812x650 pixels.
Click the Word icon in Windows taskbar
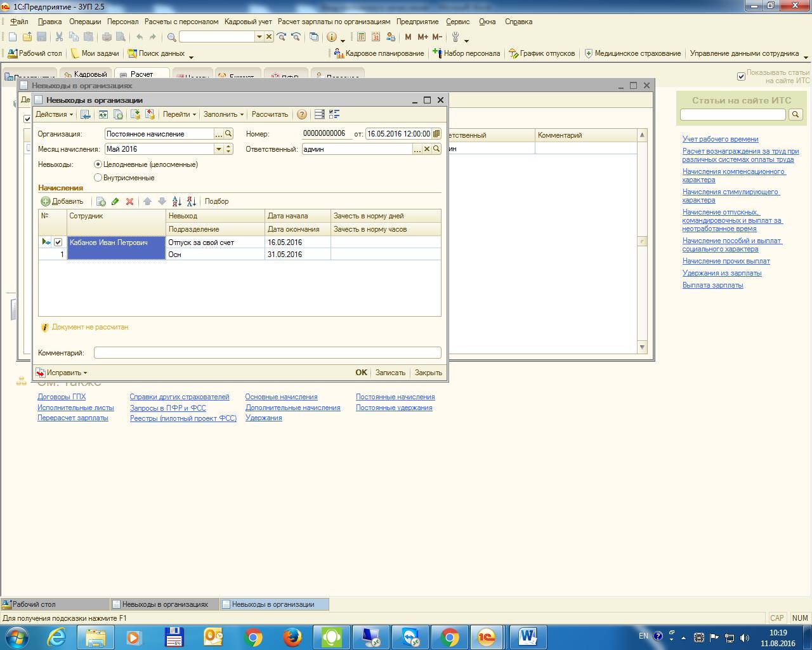528,637
